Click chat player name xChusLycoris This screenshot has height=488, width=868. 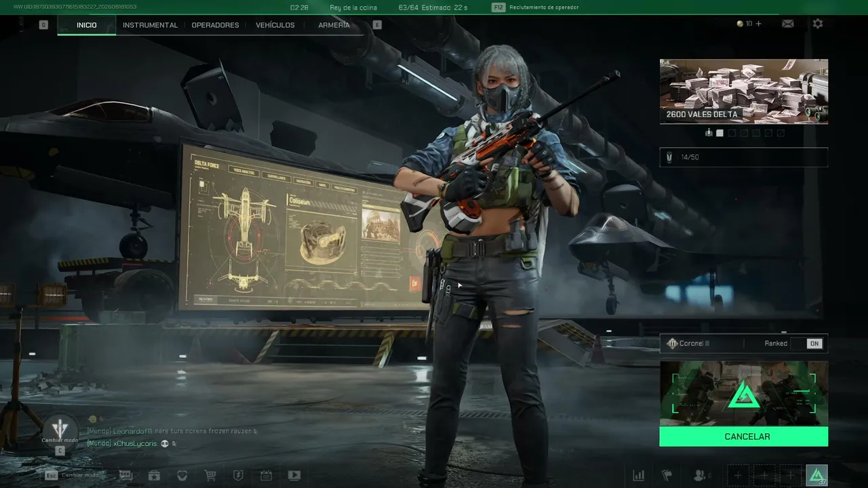(x=135, y=444)
